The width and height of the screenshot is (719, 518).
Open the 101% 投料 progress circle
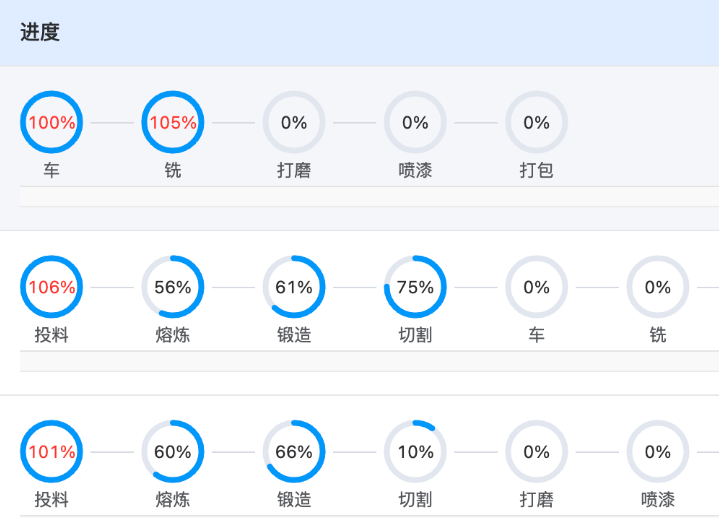(x=51, y=451)
